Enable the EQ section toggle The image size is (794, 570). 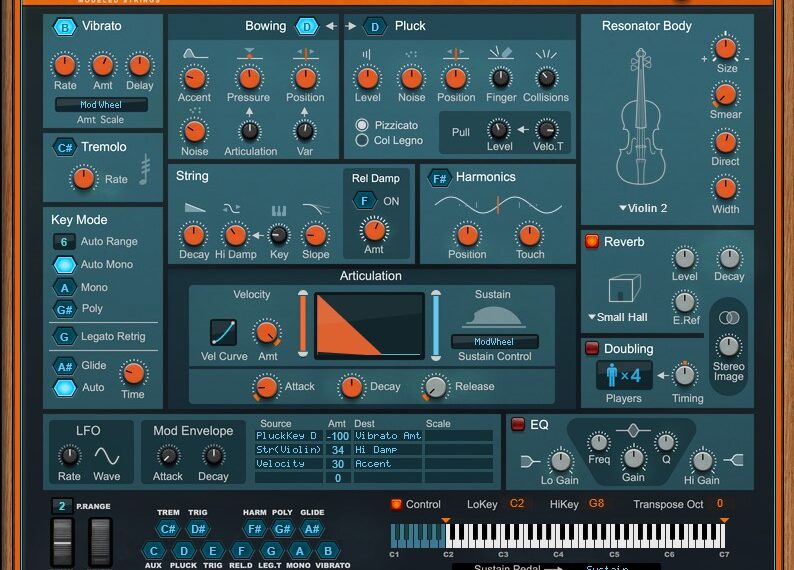coord(518,424)
